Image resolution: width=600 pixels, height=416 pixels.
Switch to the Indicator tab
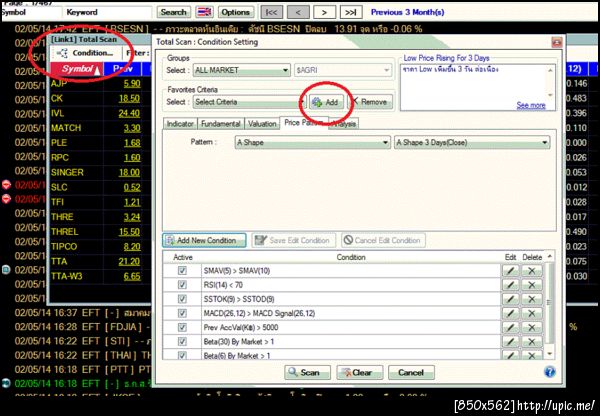tap(180, 124)
